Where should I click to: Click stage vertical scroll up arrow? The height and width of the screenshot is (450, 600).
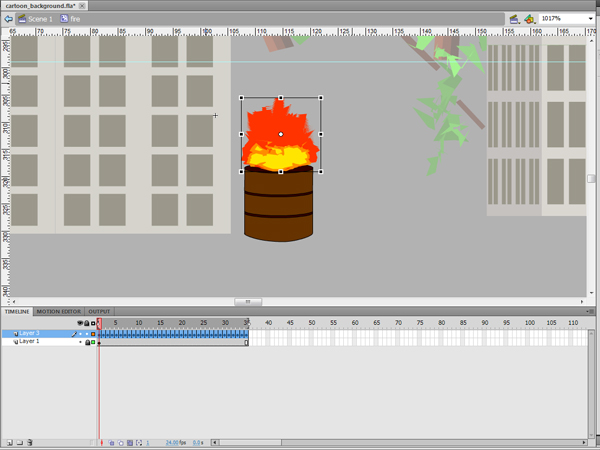pyautogui.click(x=592, y=41)
